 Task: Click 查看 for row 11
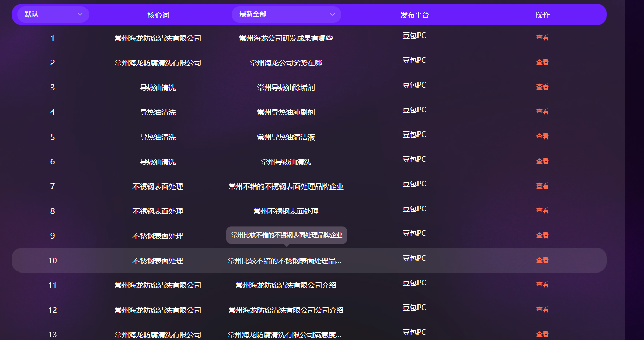[543, 285]
